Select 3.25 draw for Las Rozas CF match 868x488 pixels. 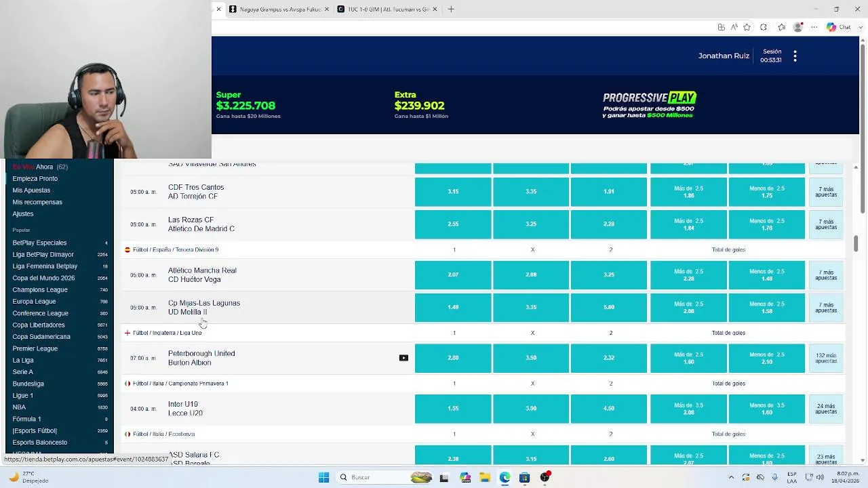pos(531,224)
